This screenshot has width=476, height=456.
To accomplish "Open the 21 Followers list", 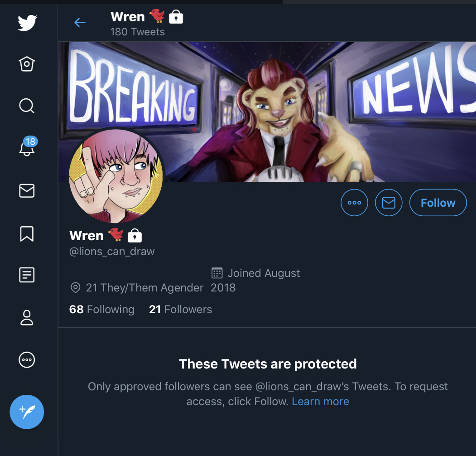I will [x=180, y=309].
